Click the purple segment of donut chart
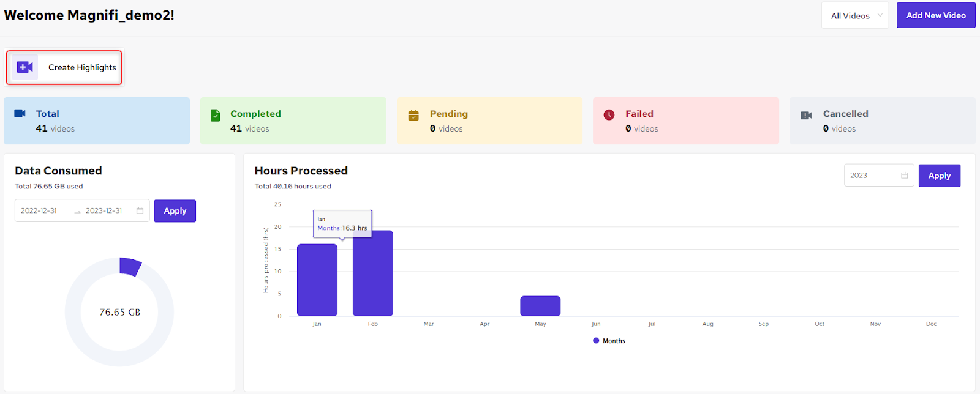This screenshot has height=394, width=980. coord(130,266)
